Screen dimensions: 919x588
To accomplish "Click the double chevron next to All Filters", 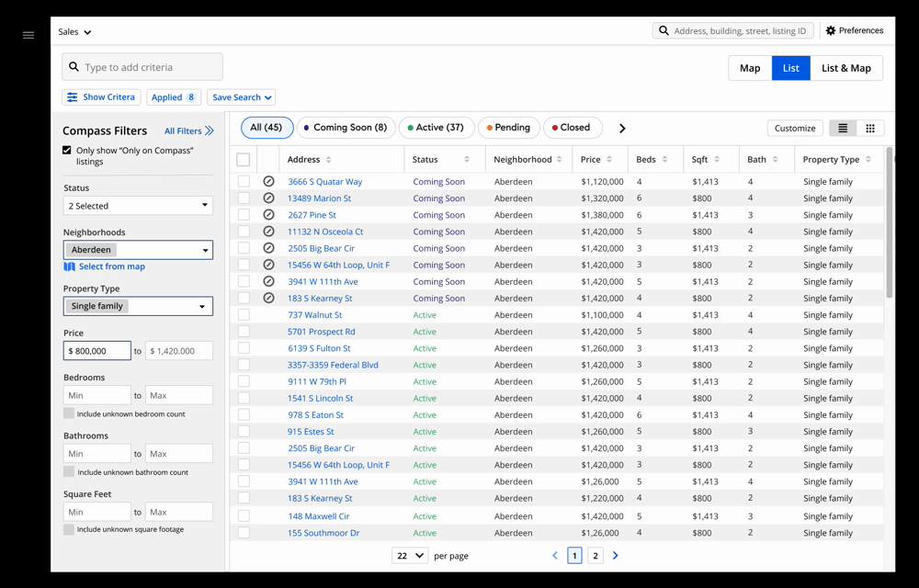I will click(x=210, y=131).
